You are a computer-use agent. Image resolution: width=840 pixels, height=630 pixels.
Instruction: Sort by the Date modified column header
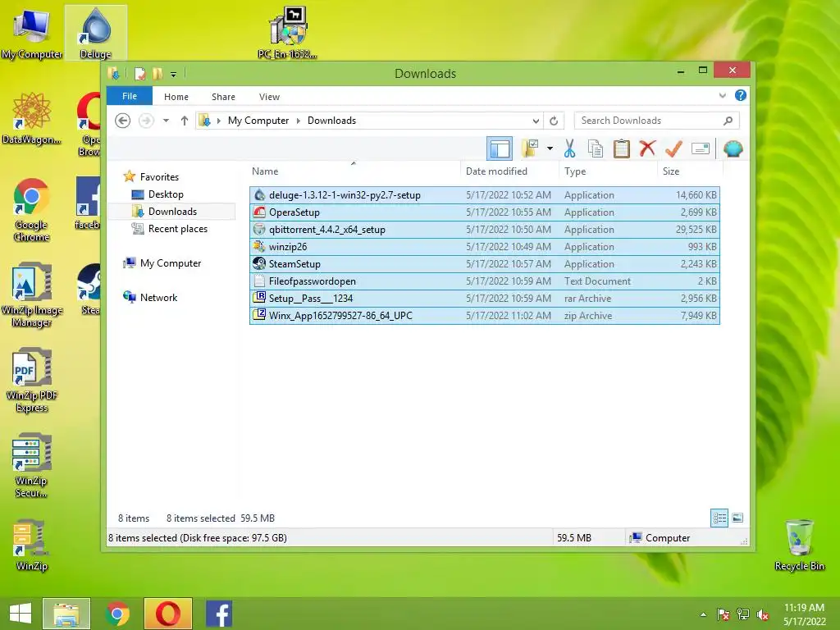[x=509, y=171]
